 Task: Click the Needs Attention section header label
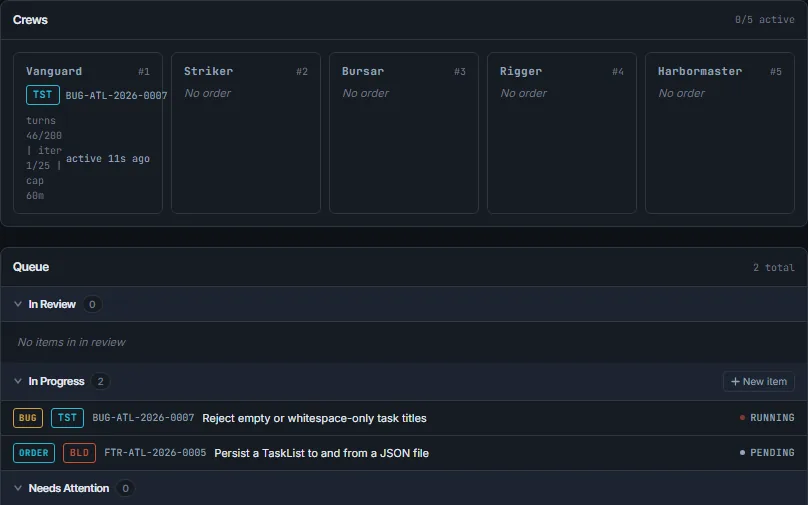69,489
